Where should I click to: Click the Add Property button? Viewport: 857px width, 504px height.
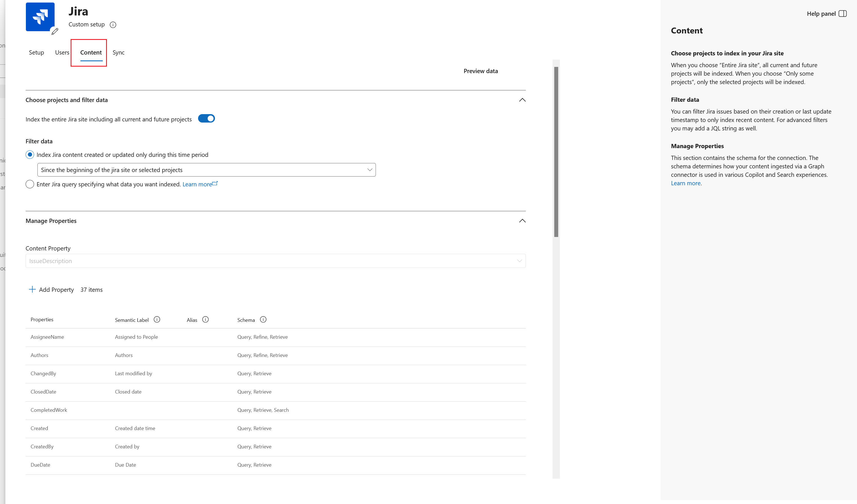(52, 290)
